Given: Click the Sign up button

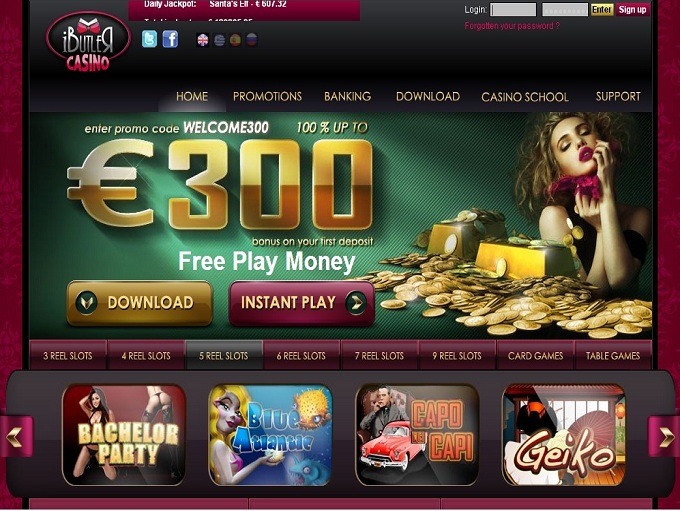Looking at the screenshot, I should (632, 10).
